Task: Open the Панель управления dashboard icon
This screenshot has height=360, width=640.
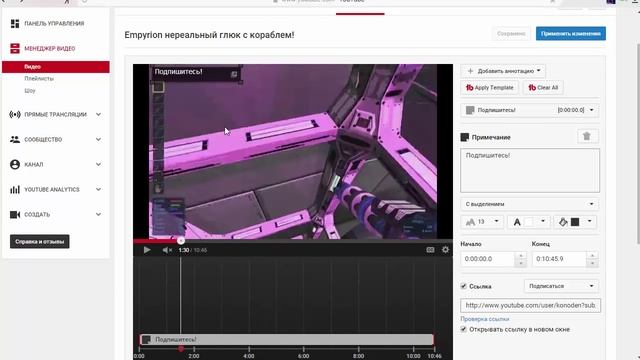Action: click(15, 24)
